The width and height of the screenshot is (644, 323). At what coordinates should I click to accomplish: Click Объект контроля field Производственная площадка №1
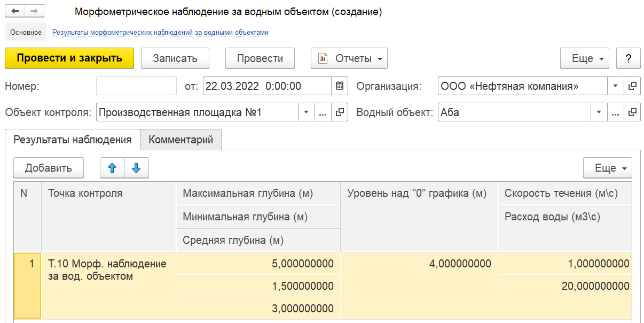(x=197, y=113)
